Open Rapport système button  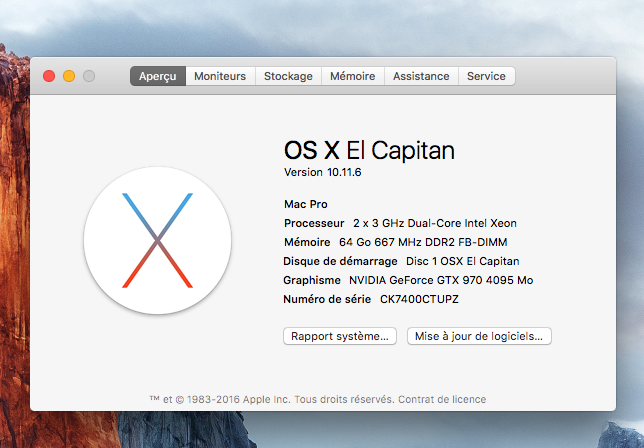tap(340, 336)
